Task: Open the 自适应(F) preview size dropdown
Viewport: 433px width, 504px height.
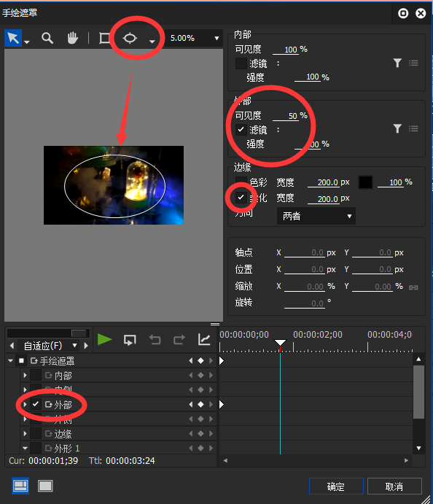Action: [48, 346]
